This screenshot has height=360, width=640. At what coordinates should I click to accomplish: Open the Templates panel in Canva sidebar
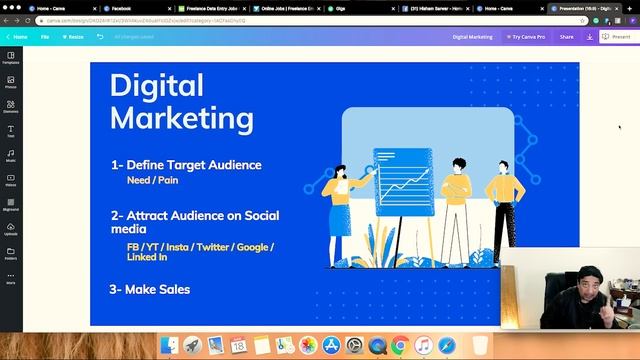11,58
